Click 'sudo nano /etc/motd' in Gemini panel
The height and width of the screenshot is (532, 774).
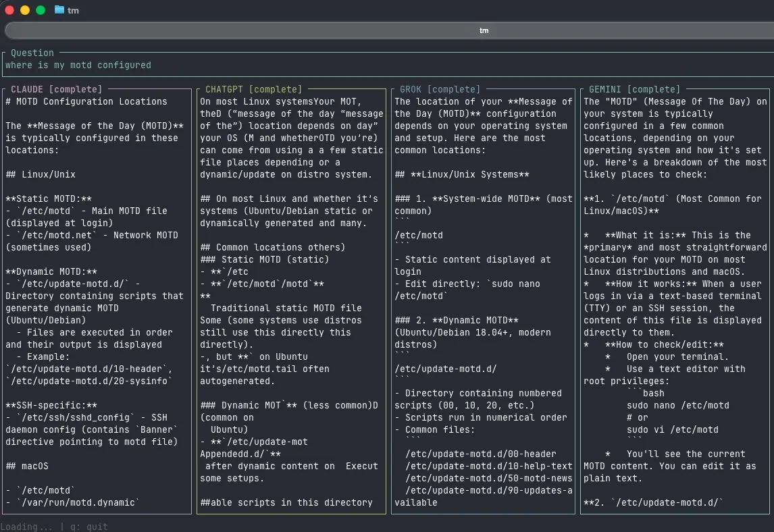tap(677, 406)
